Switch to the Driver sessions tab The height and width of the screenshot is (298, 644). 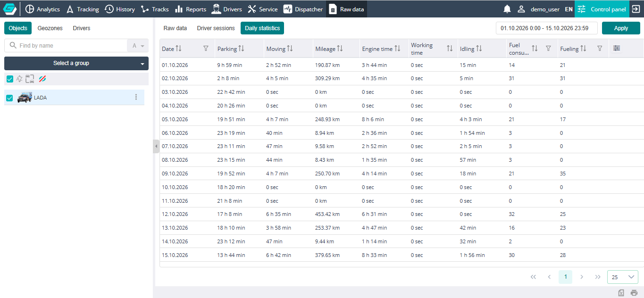[x=216, y=28]
